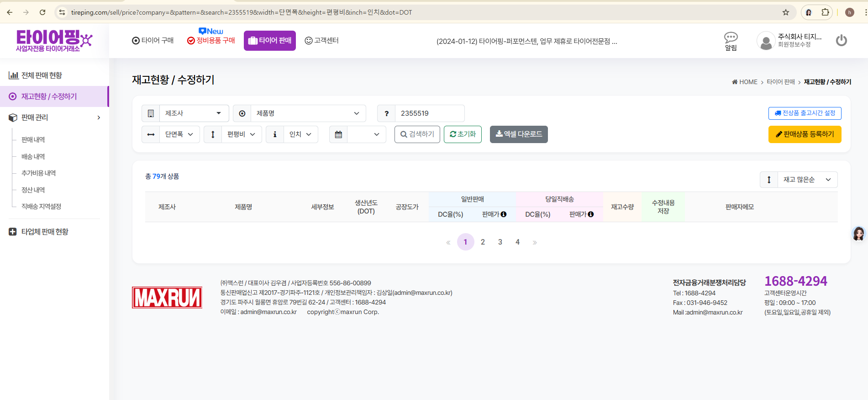This screenshot has width=868, height=400.
Task: Open the 재고 많은순 sort dropdown
Action: click(806, 180)
